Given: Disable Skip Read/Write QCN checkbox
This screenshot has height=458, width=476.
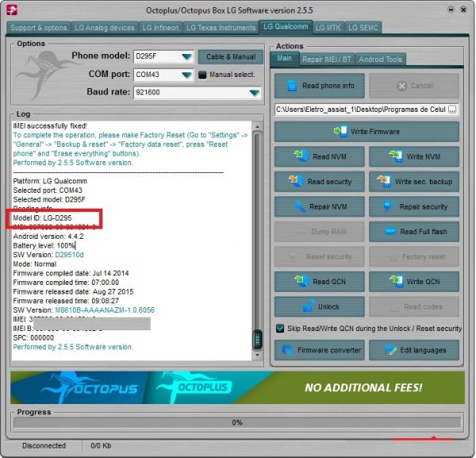Looking at the screenshot, I should click(280, 329).
